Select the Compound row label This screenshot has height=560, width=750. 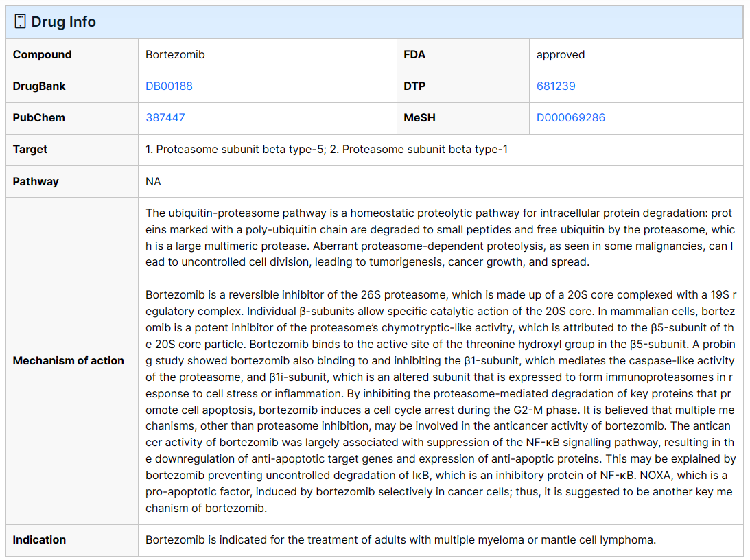point(42,54)
